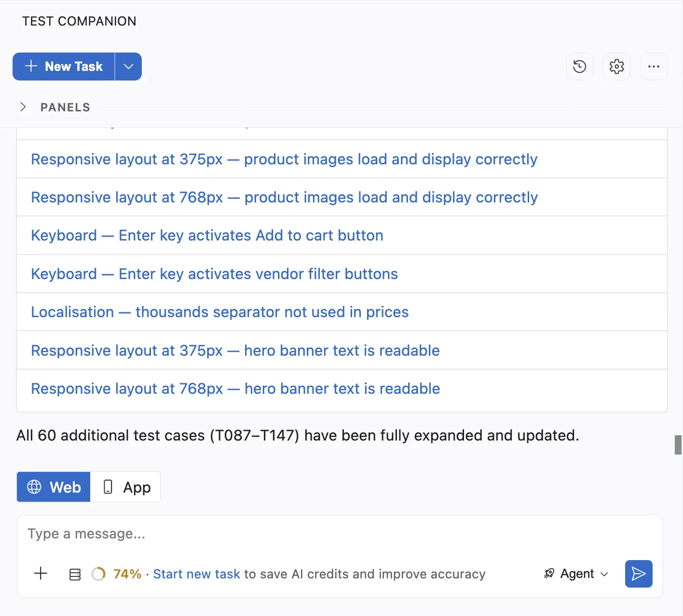Switch to the Web tab
The width and height of the screenshot is (683, 616).
[x=54, y=487]
